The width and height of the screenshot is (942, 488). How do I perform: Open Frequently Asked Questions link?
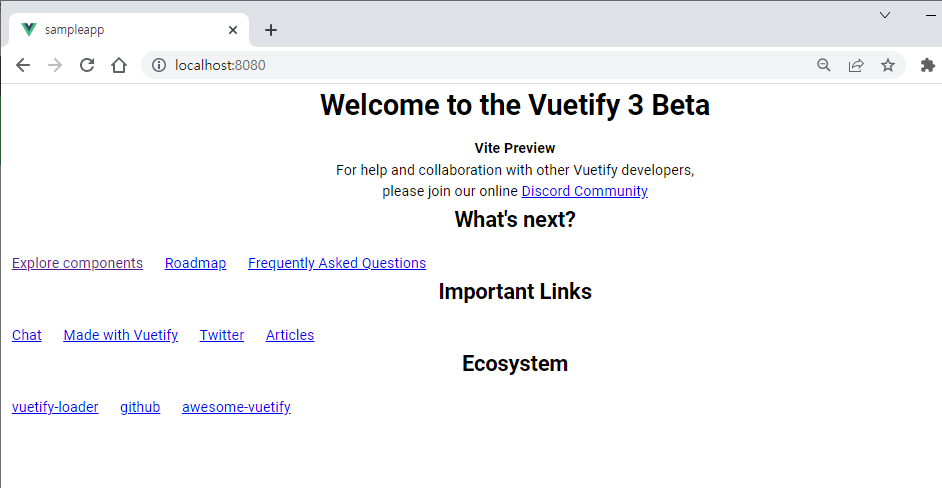(337, 263)
